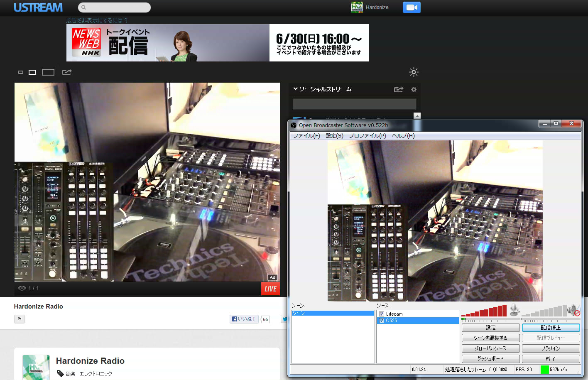This screenshot has width=588, height=380.
Task: Click the Ustream logo
Action: pos(38,7)
